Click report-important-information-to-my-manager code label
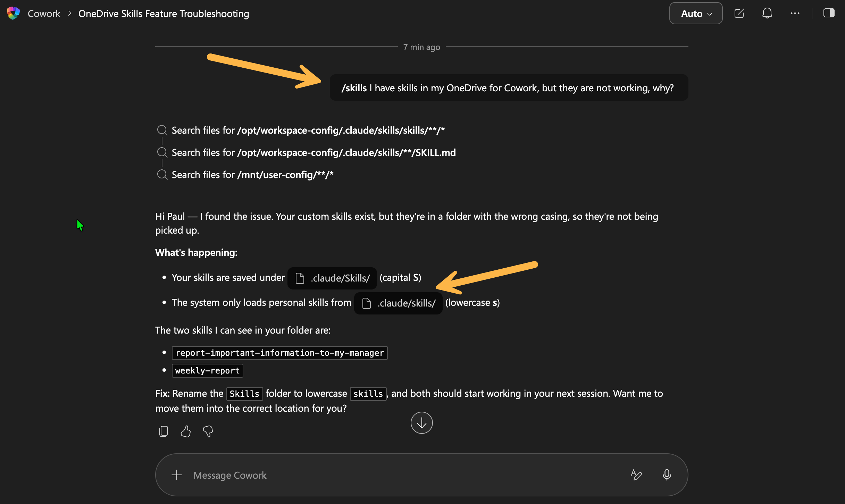 point(280,353)
